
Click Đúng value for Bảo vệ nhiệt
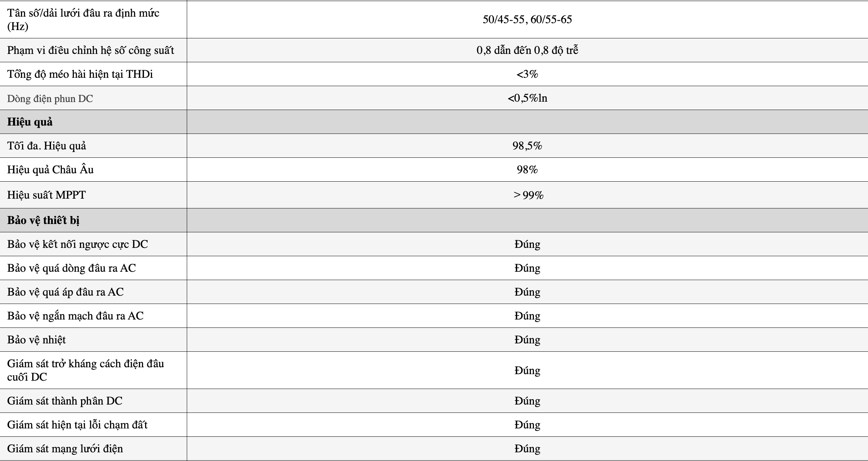click(527, 339)
